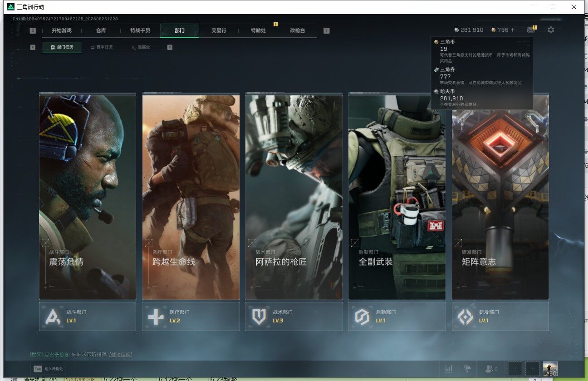Click the 261,910 currency coin icon in top bar
Screen dimensions: 588x381
pyautogui.click(x=456, y=30)
